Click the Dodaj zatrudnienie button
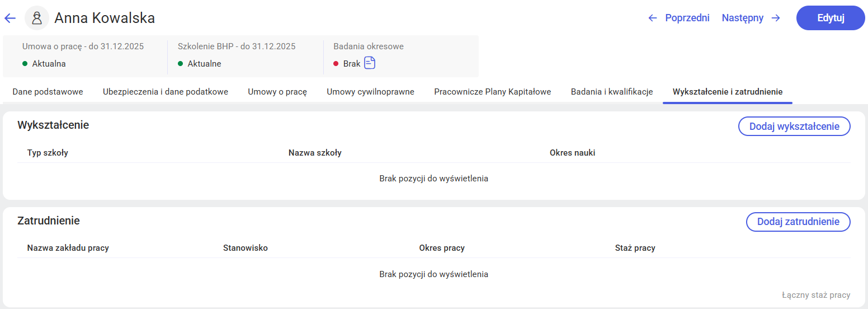 (x=798, y=222)
